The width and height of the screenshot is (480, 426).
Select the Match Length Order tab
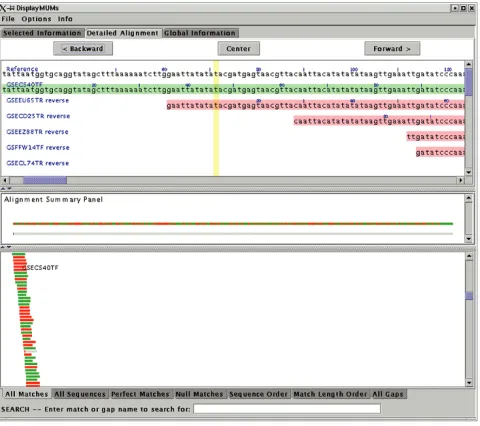click(330, 394)
